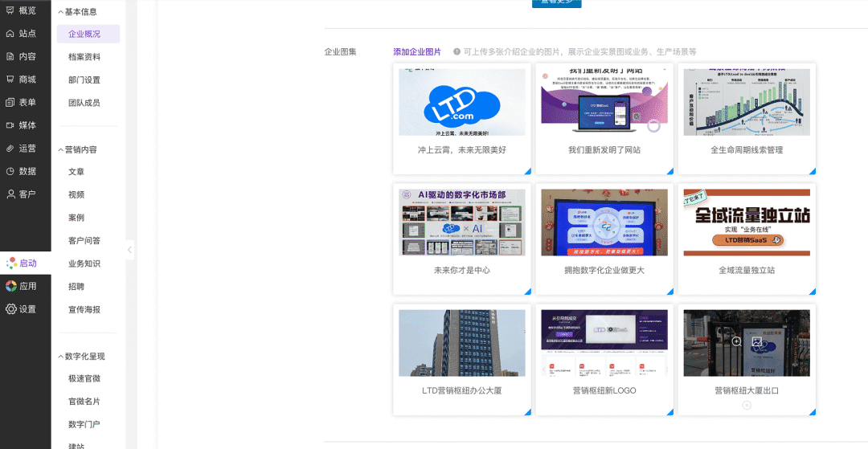Open the 我们重新发明了网站 laptop thumbnail

604,102
